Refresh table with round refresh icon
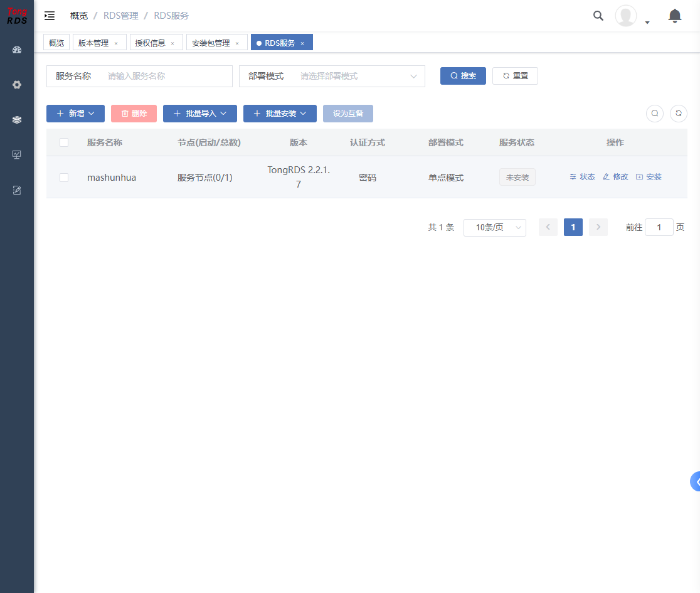 pos(679,114)
